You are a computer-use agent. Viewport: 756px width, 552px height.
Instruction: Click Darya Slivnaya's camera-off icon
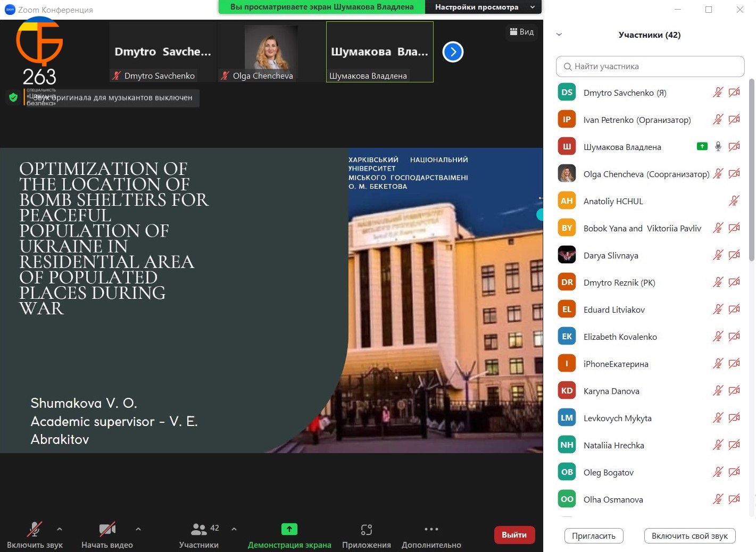pos(734,255)
